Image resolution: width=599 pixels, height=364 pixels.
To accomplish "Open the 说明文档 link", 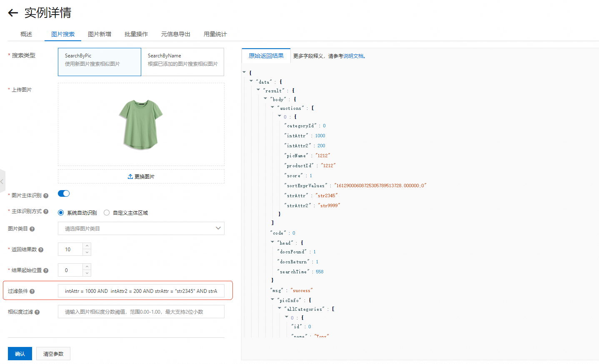I will 353,56.
